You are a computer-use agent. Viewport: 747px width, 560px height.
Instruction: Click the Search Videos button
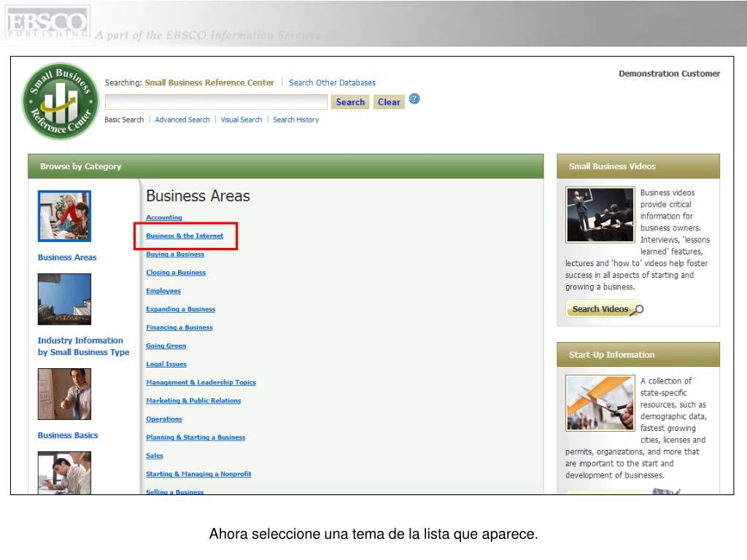coord(604,309)
